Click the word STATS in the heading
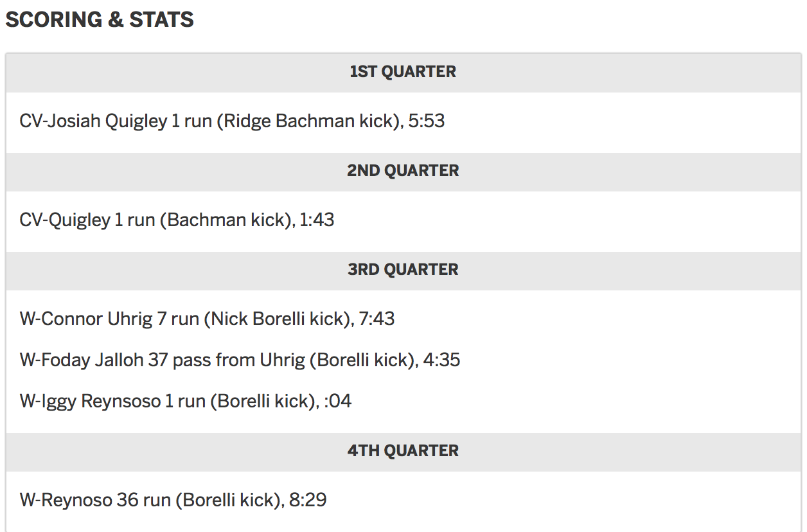Image resolution: width=807 pixels, height=532 pixels. coord(162,20)
